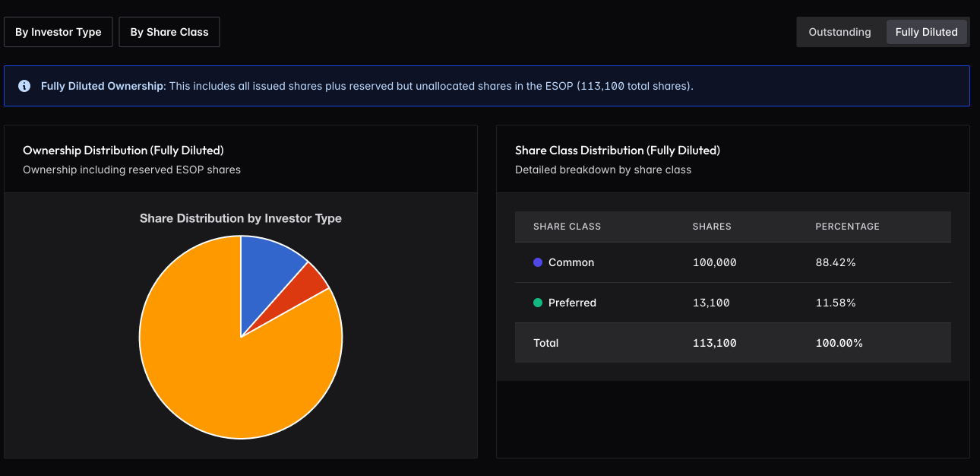Viewport: 980px width, 476px height.
Task: Click the Percentage column header
Action: 847,227
